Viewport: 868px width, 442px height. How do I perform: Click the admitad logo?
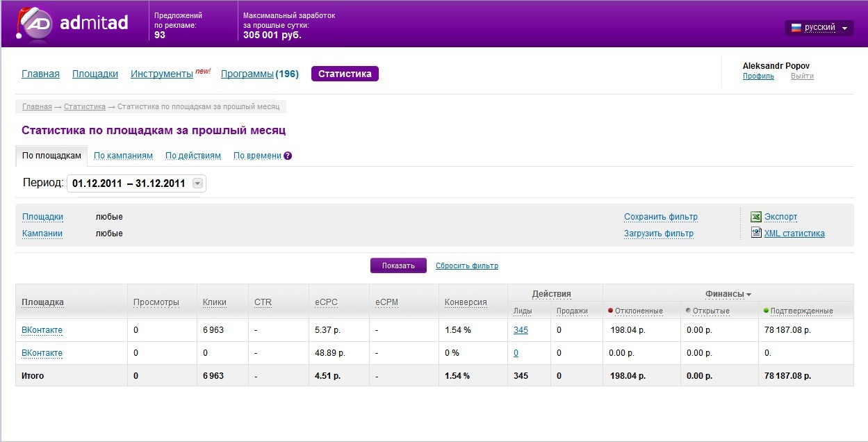point(72,24)
